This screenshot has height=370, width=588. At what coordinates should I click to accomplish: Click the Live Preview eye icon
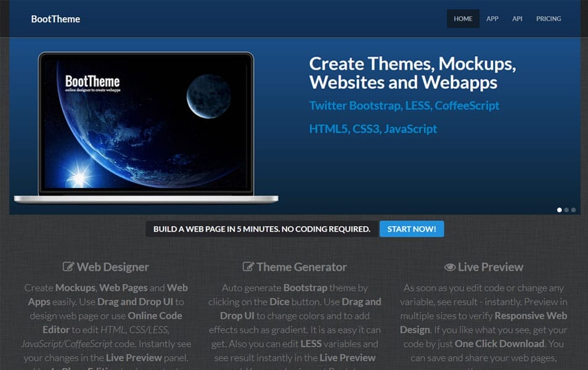click(449, 268)
